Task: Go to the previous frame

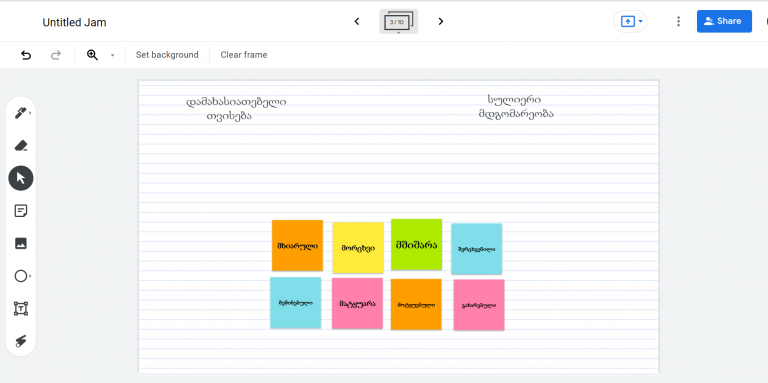Action: [x=357, y=22]
